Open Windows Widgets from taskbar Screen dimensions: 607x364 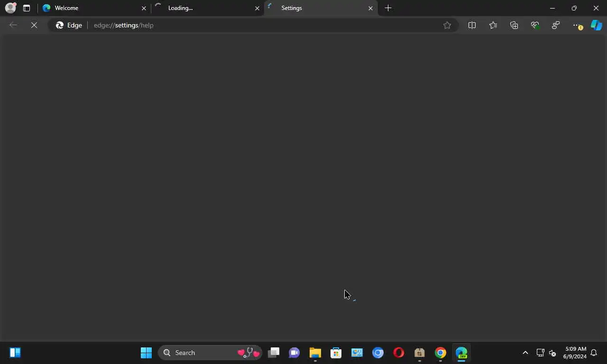[x=15, y=353]
